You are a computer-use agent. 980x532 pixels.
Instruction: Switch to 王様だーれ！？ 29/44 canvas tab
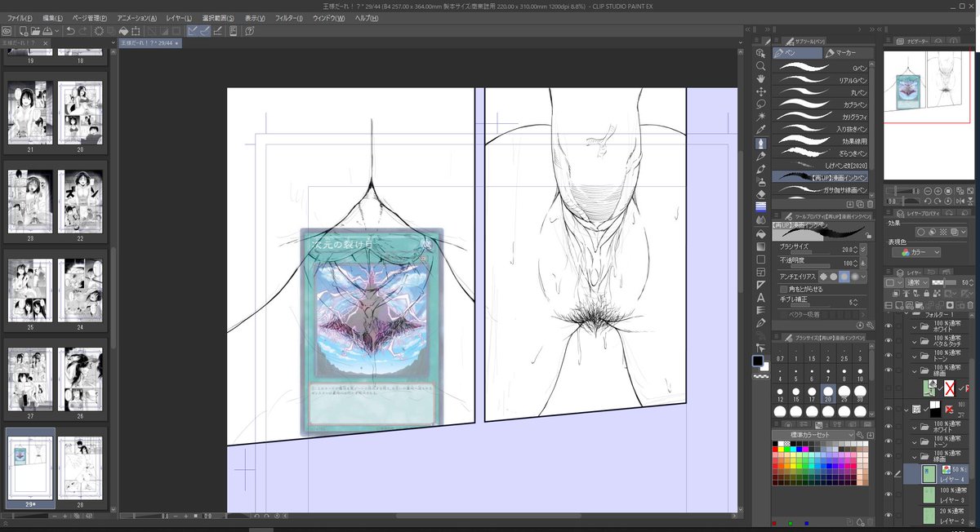tap(149, 42)
